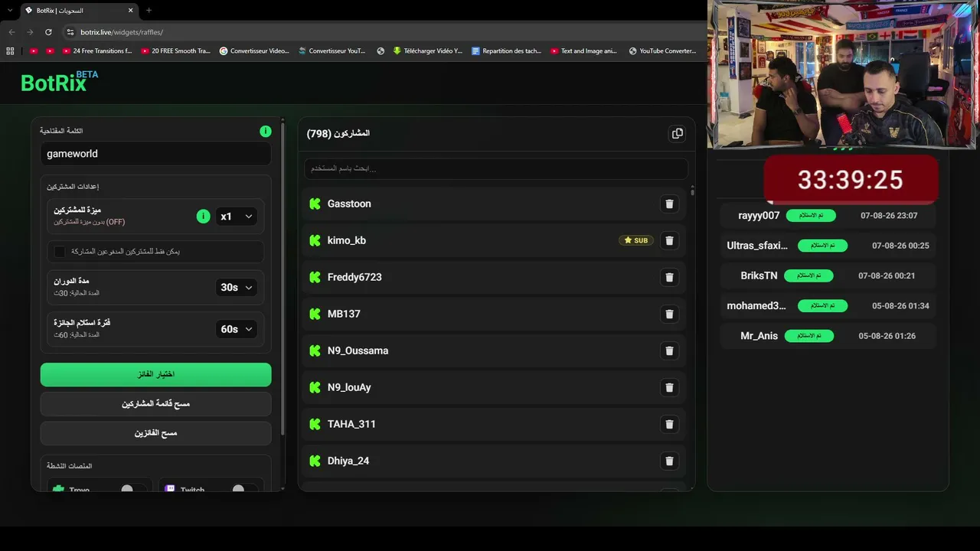Screen dimensions: 980x551
Task: Open the '20 FREE Smooth Tra...' bookmark
Action: (175, 51)
